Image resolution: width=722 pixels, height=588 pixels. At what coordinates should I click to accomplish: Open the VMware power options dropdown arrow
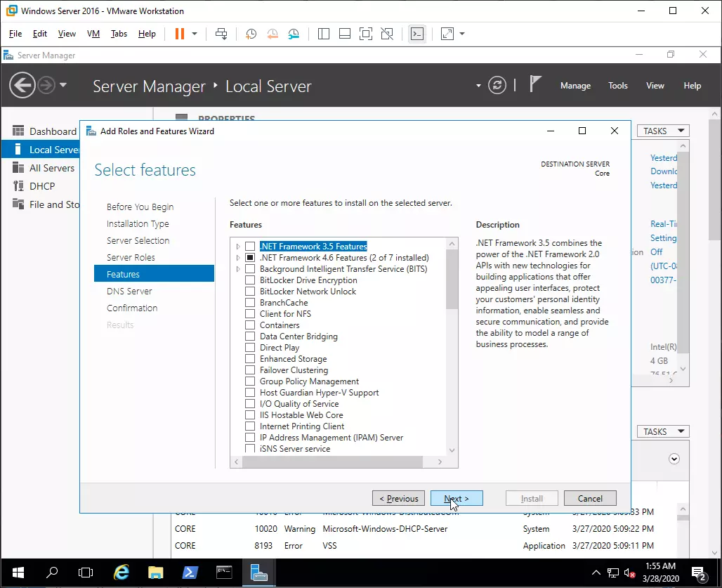pyautogui.click(x=195, y=34)
